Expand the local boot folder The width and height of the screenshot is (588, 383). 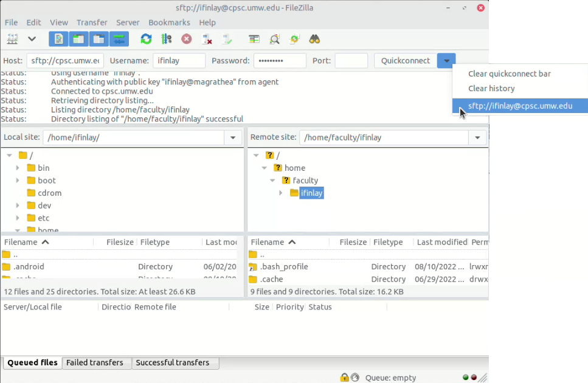(x=17, y=181)
